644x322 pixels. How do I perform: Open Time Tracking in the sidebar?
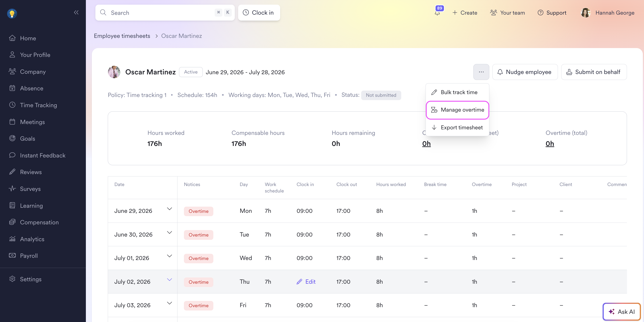[x=38, y=105]
